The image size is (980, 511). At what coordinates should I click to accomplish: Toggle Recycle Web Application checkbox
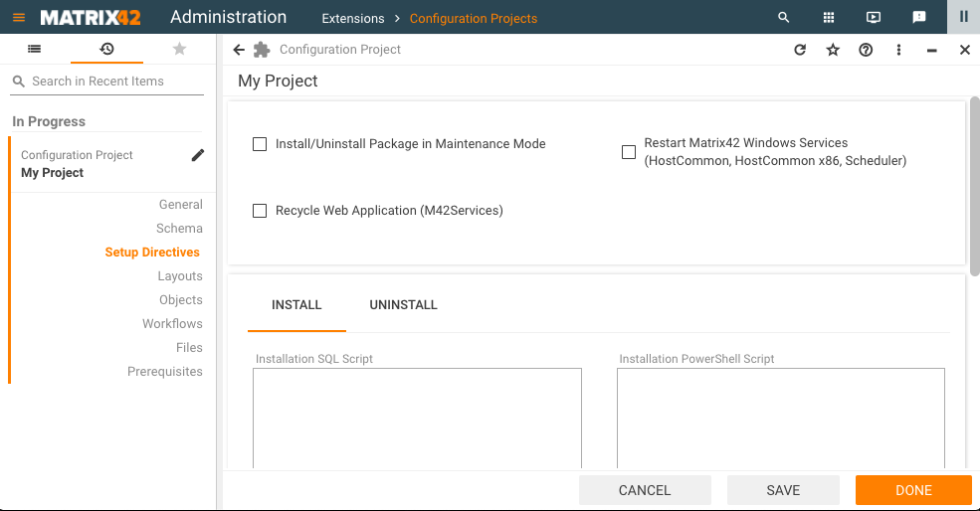pyautogui.click(x=260, y=211)
